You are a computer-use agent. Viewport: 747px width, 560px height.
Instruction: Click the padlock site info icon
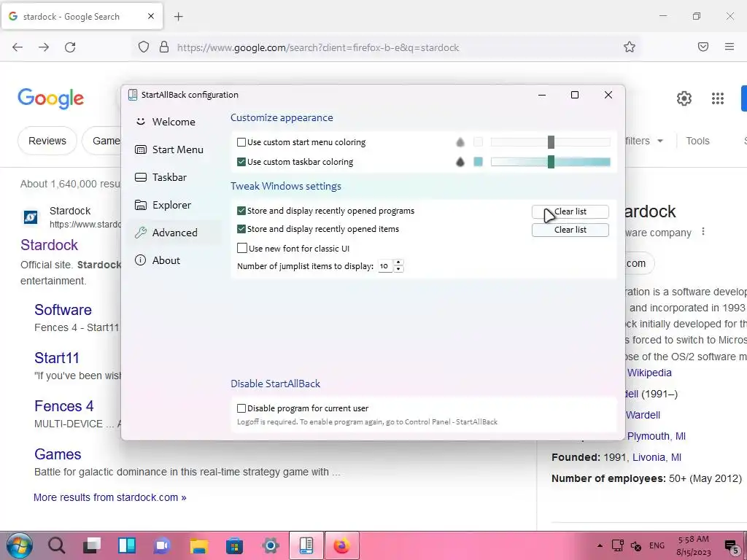(164, 47)
